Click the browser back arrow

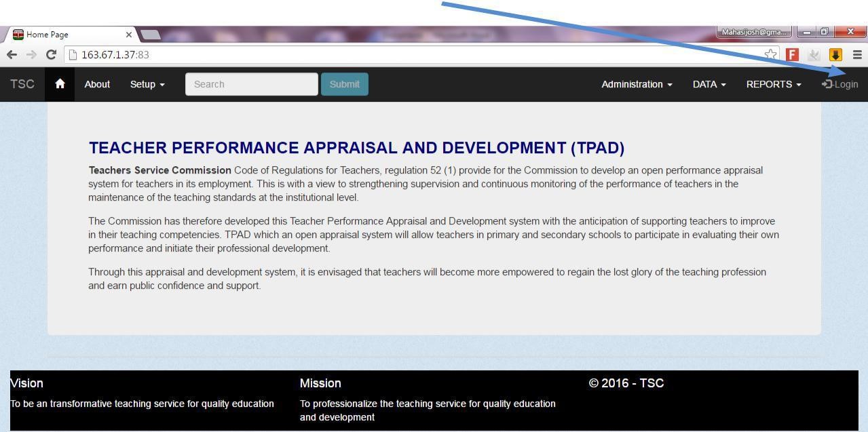pos(12,55)
